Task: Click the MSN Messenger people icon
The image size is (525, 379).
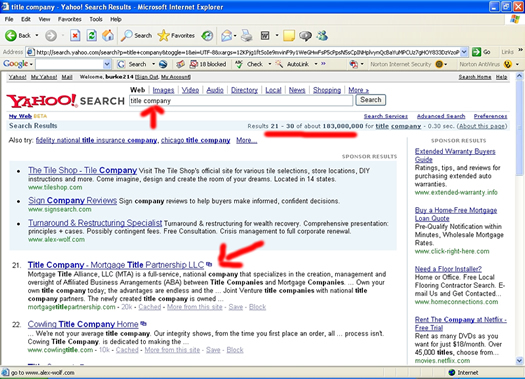Action: 322,35
